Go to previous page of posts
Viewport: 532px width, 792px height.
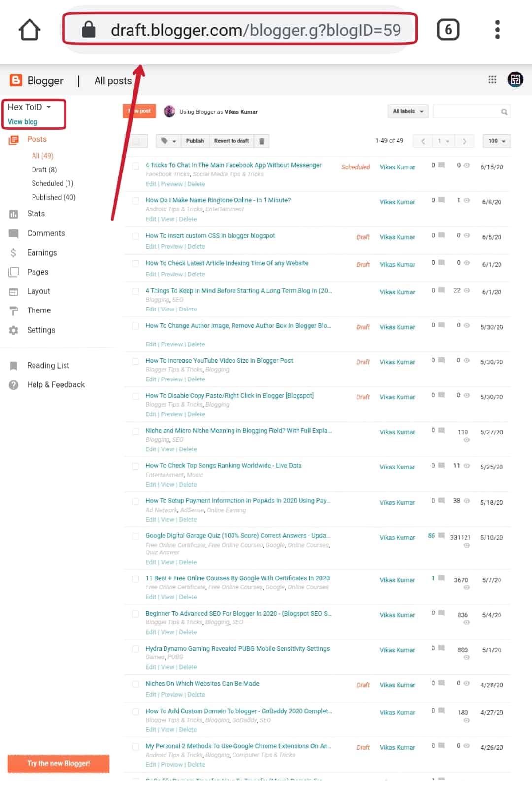tap(423, 141)
